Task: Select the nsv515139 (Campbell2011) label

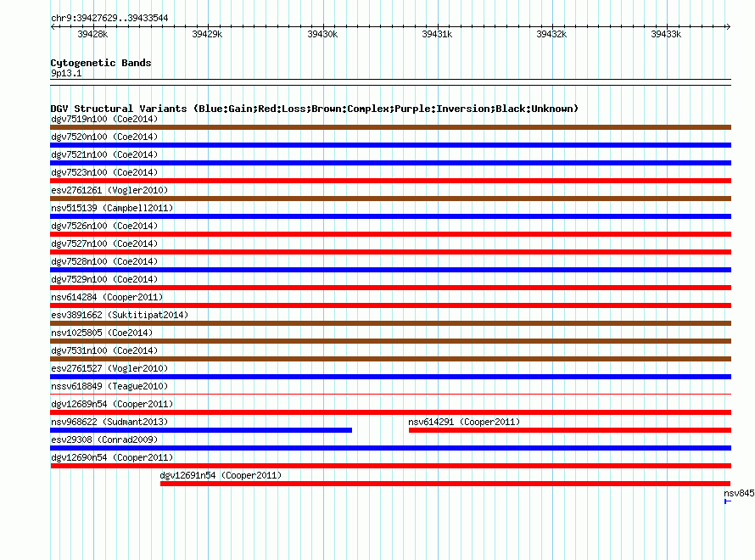Action: pos(112,208)
